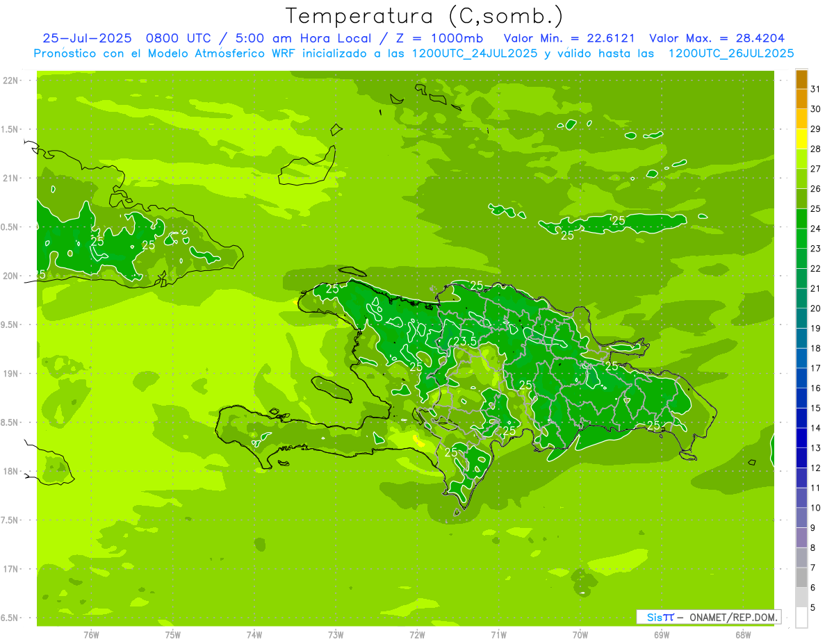Viewport: 834px width, 644px height.
Task: Click the "70W" longitude axis label
Action: (580, 635)
